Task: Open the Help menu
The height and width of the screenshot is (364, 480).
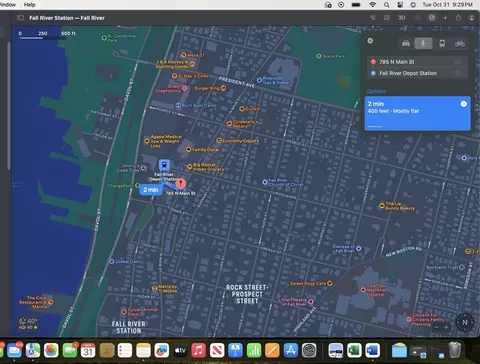Action: (29, 5)
